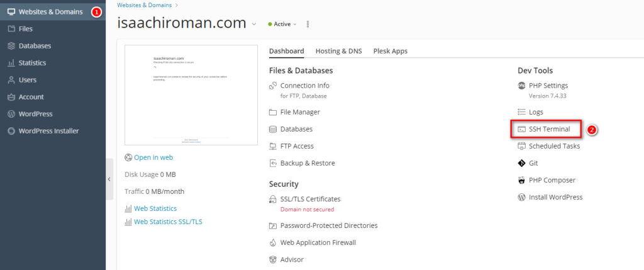Screen dimensions: 644x270
Task: Switch to Hosting & DNS tab
Action: click(339, 52)
